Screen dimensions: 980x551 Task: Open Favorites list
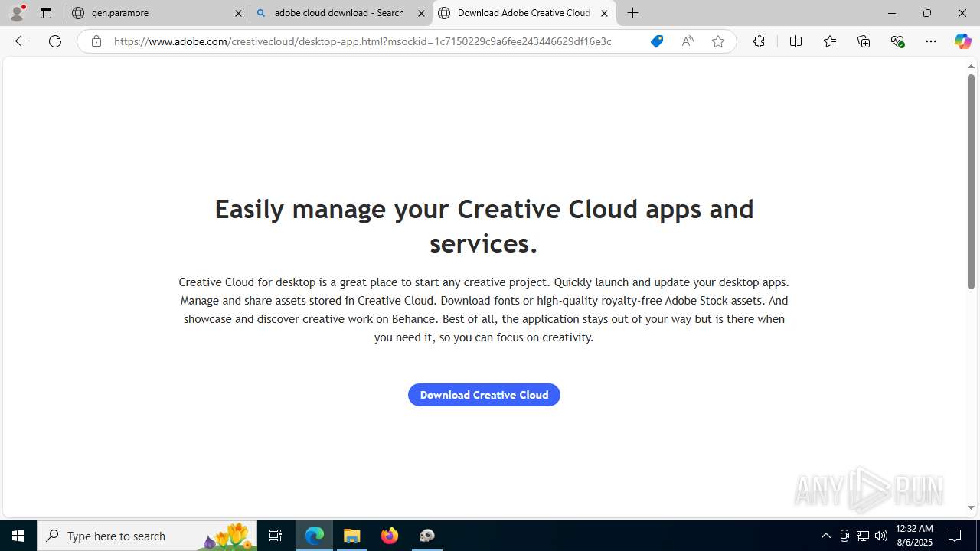830,41
